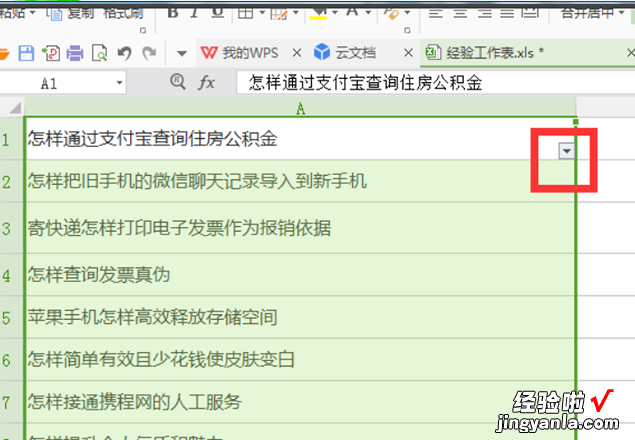This screenshot has height=440, width=635.
Task: Print the sheet using the printer icon
Action: 75,53
